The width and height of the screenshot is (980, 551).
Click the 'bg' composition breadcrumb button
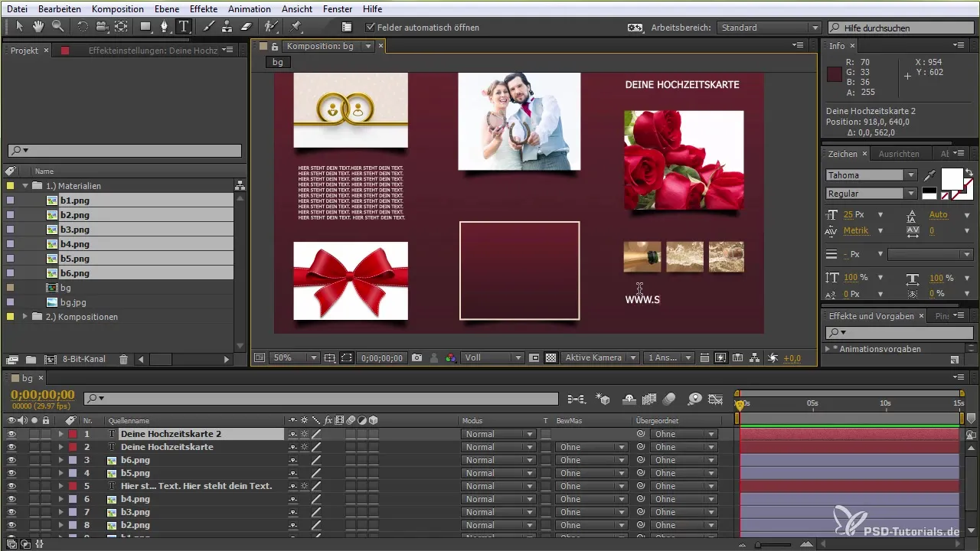[279, 62]
